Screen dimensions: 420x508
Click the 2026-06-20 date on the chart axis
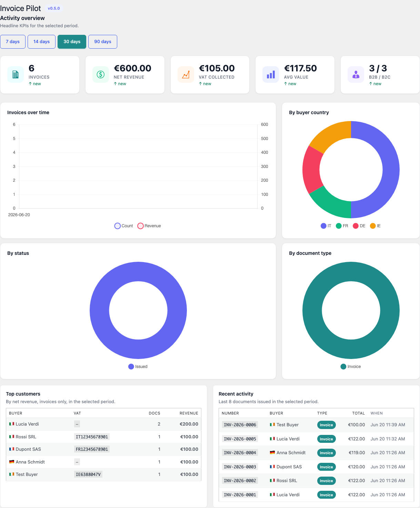19,215
